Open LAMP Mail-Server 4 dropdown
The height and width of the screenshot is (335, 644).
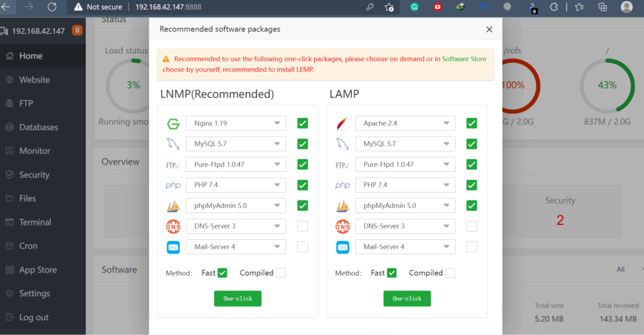click(x=406, y=247)
